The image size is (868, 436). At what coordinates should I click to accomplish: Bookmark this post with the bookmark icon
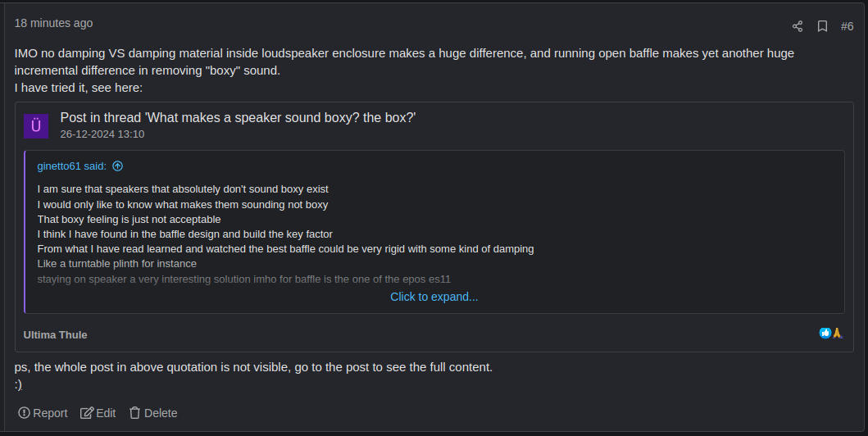[822, 26]
